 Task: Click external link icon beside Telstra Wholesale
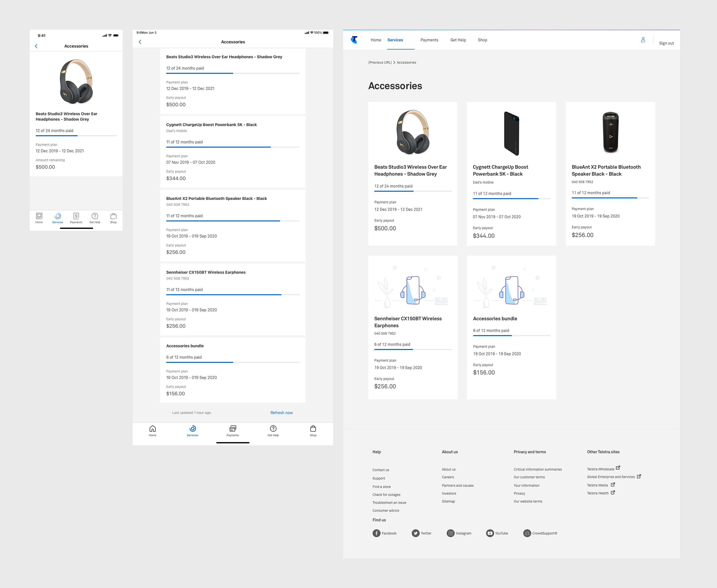point(618,468)
